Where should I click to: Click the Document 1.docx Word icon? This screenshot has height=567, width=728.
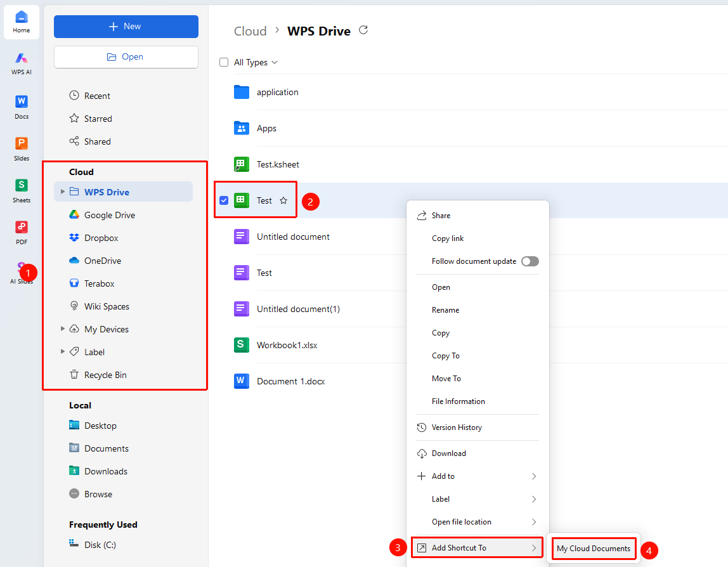pyautogui.click(x=242, y=381)
